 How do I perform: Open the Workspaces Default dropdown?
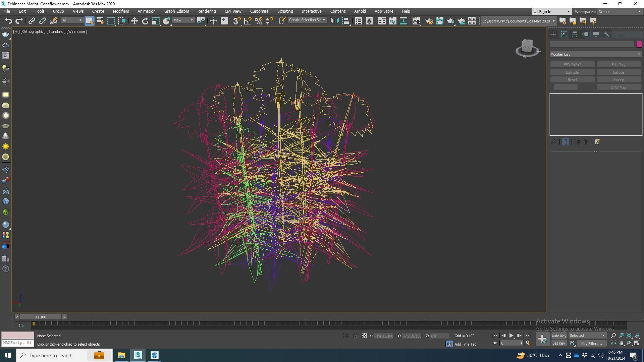[619, 12]
